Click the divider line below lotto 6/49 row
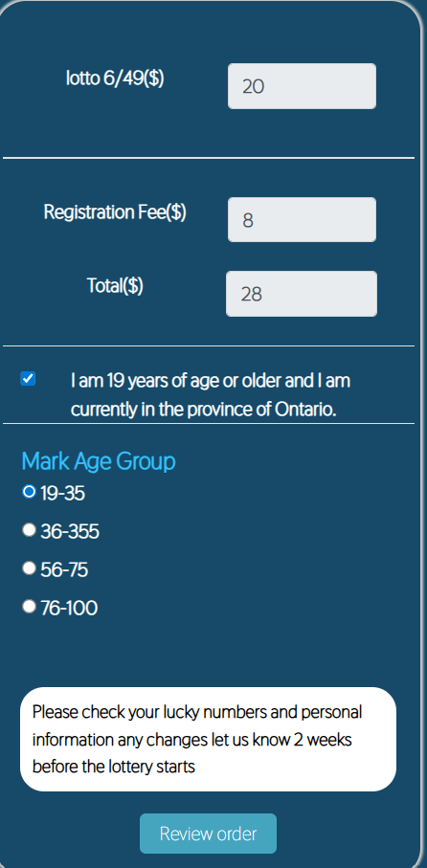Screen dimensions: 427x868 click(209, 158)
